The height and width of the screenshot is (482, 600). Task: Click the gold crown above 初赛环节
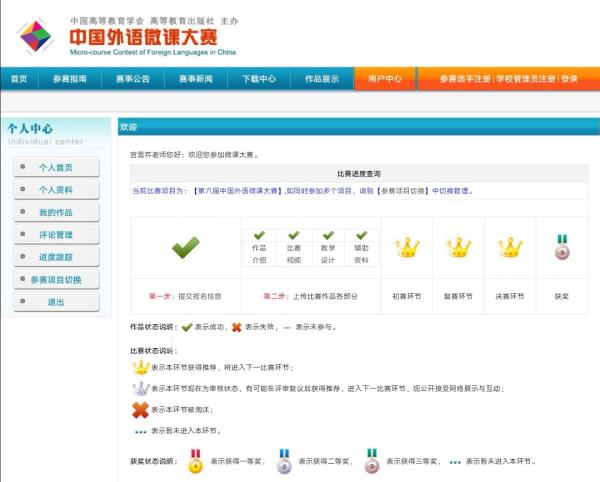pos(407,247)
